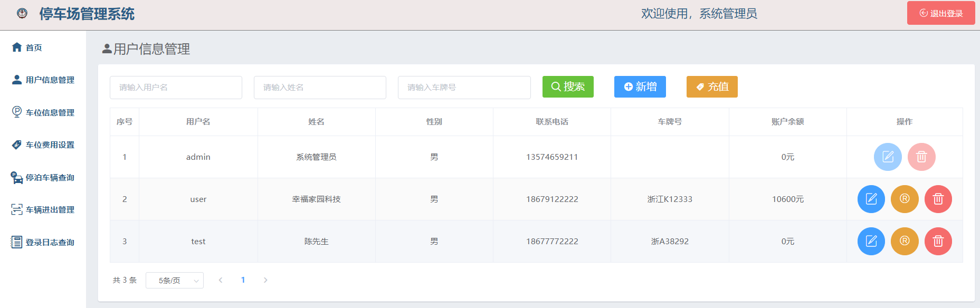Click the 联系电话 column header
Image resolution: width=980 pixels, height=308 pixels.
click(x=552, y=122)
